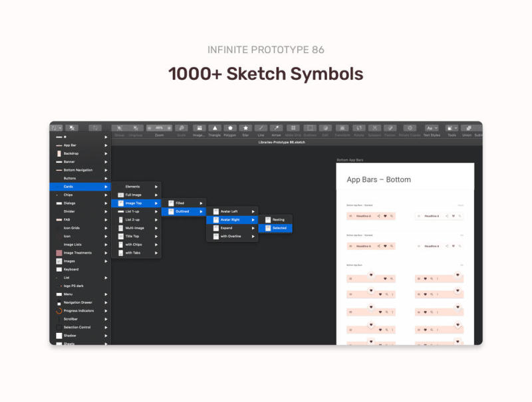Select the Arrow tool in toolbar

276,128
